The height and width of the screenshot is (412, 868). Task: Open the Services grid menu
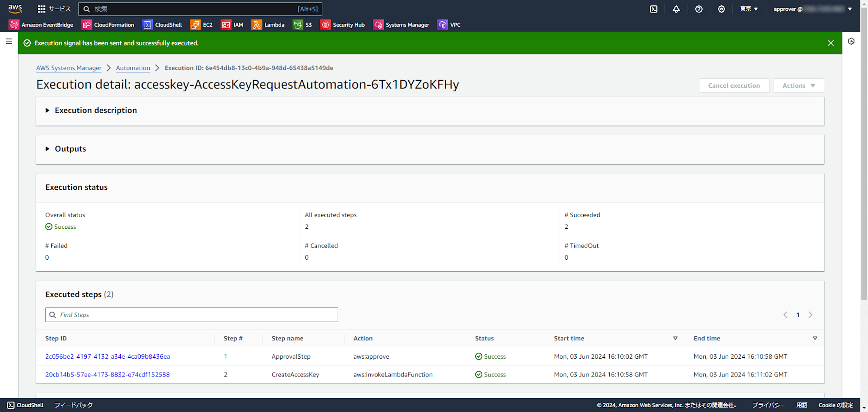(x=54, y=9)
